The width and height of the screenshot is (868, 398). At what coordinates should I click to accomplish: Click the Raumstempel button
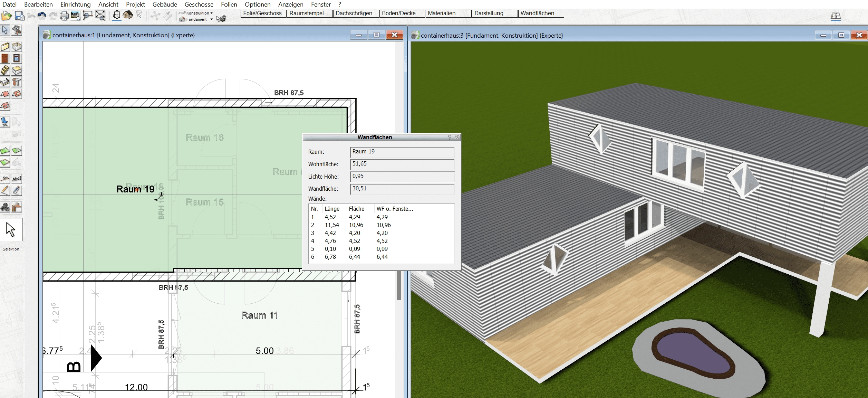309,13
